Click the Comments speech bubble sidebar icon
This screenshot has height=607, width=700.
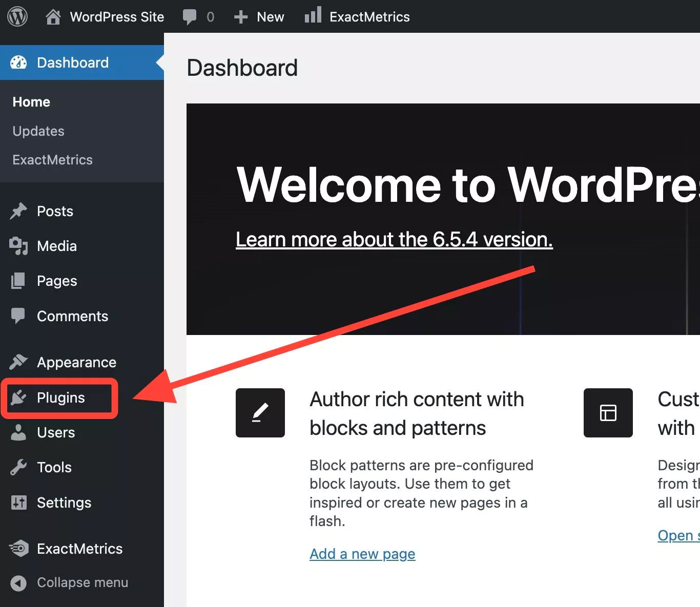(x=18, y=316)
